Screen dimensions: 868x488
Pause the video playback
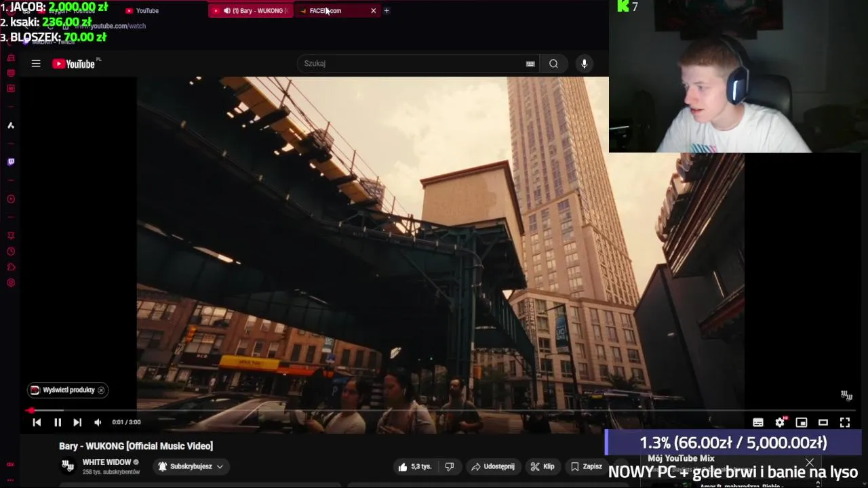coord(58,422)
